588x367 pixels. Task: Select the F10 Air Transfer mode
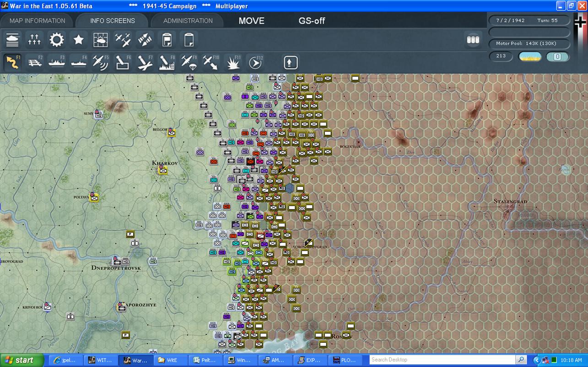point(210,62)
